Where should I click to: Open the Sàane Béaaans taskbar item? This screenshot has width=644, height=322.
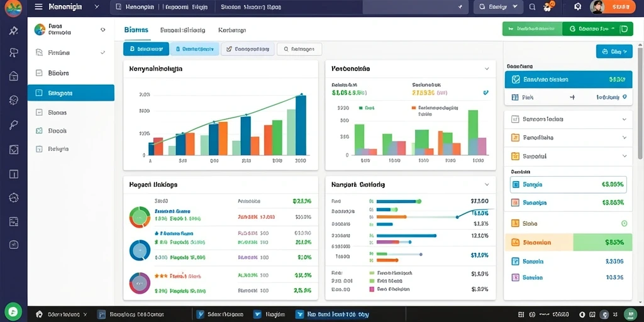click(220, 314)
